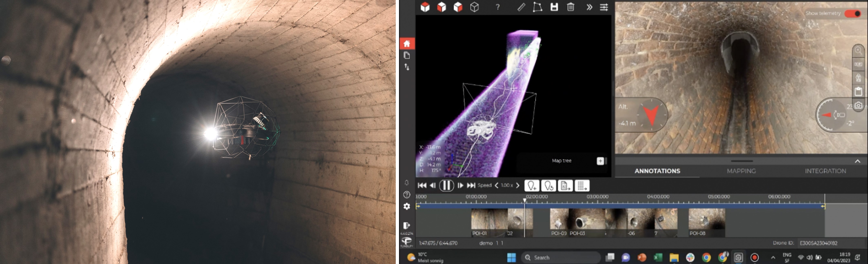Open the INTEGRATION tab
This screenshot has width=868, height=264.
coord(826,171)
